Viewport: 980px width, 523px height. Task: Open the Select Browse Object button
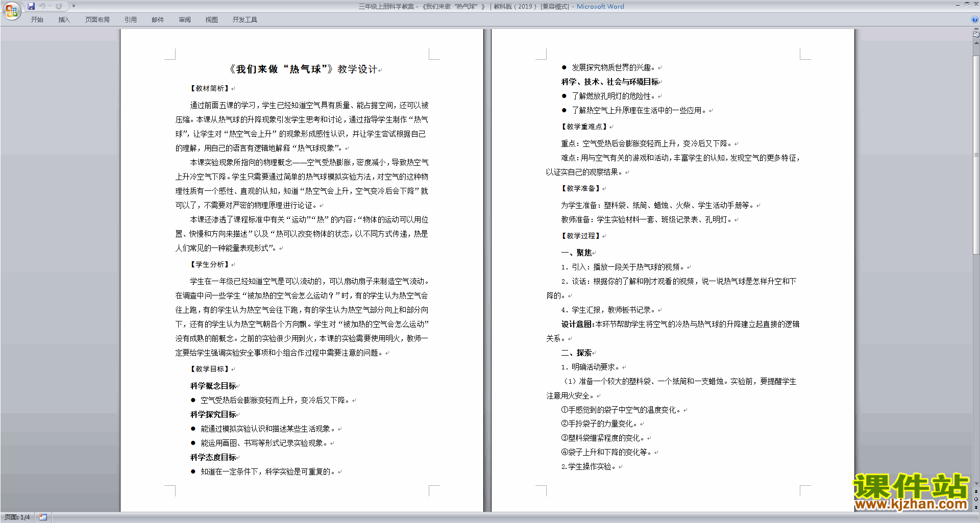976,499
